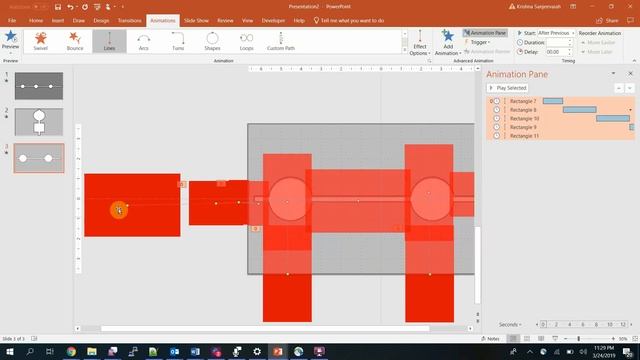
Task: Click the Preview star icon
Action: tap(11, 37)
